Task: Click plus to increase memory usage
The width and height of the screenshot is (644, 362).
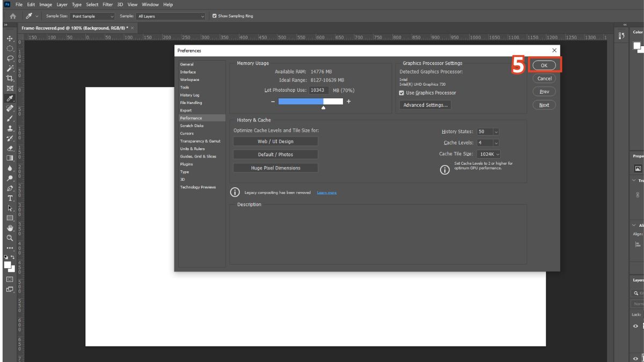Action: tap(349, 101)
